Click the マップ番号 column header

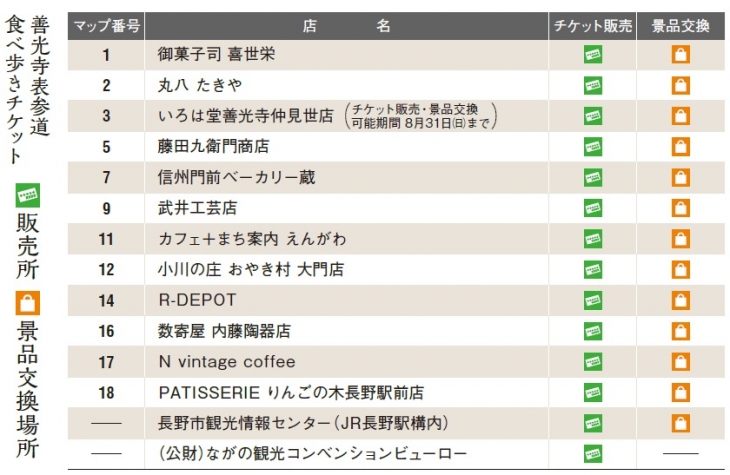106,26
